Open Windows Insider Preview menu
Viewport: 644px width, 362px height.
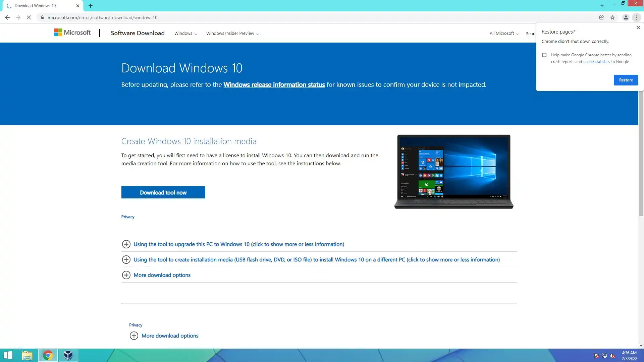(232, 34)
